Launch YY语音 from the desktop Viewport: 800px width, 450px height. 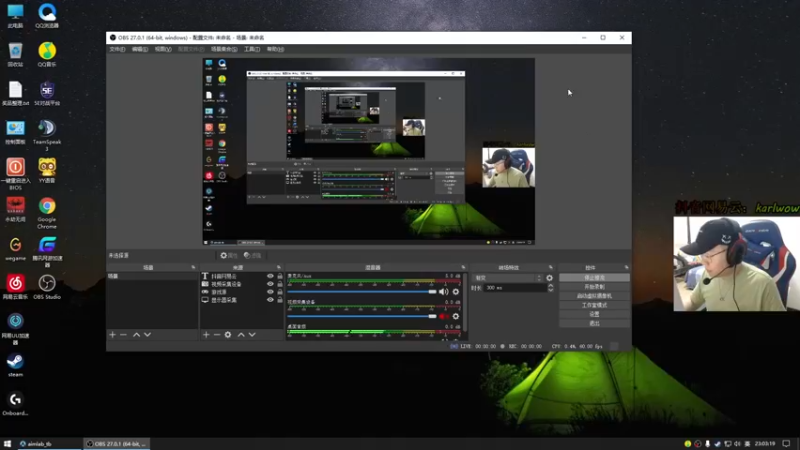(47, 171)
